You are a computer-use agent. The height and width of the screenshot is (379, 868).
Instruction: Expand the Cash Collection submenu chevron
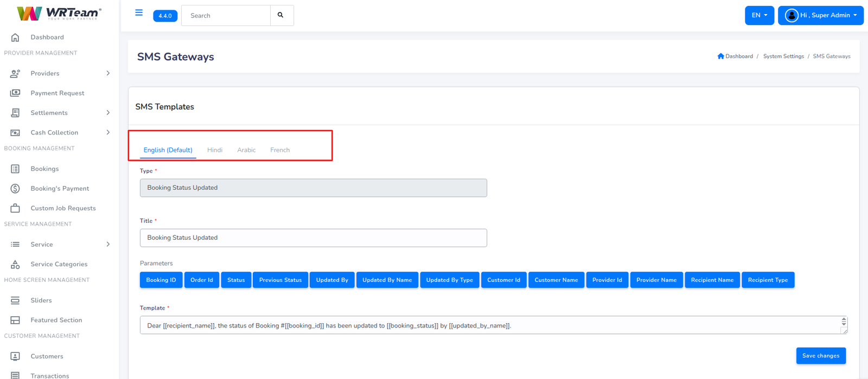(x=108, y=132)
